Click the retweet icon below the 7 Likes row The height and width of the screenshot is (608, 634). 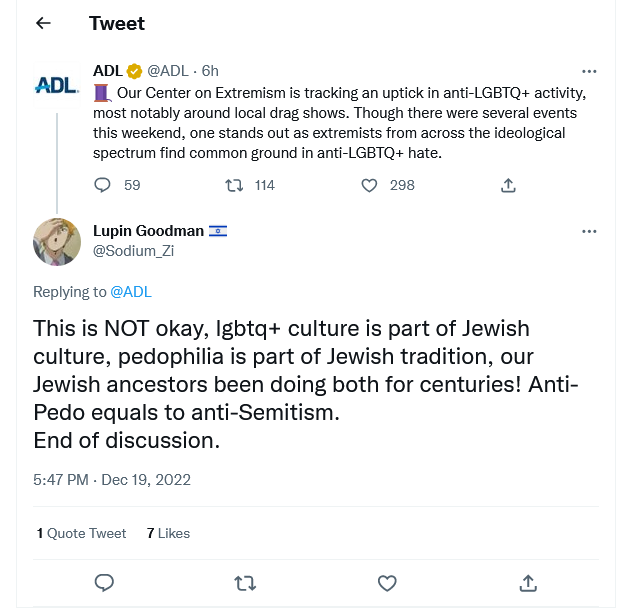[245, 582]
